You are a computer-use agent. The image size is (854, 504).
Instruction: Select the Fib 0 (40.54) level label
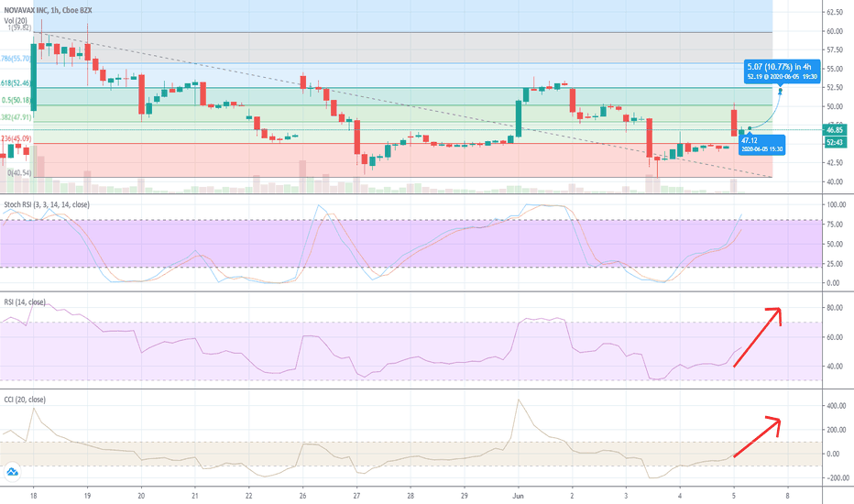(x=19, y=173)
